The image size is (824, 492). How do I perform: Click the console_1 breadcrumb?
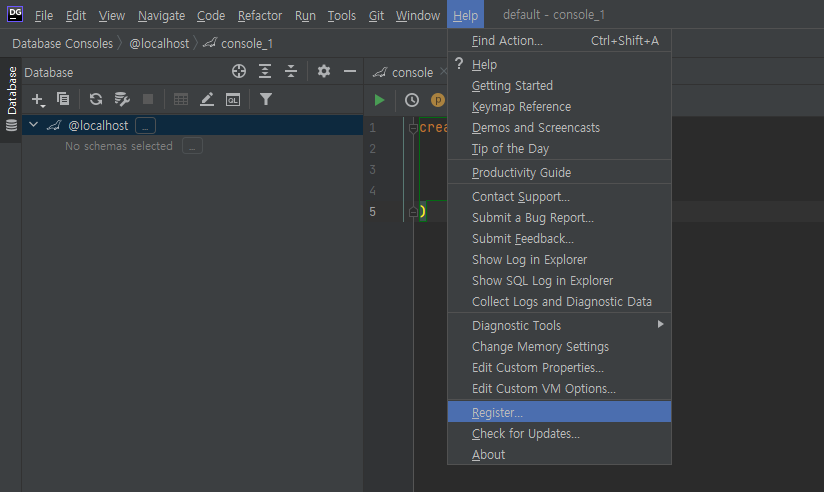click(238, 44)
